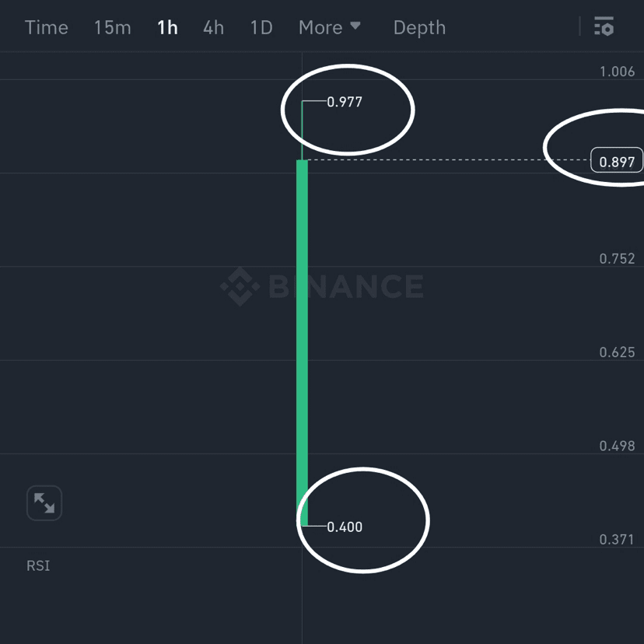Click the circled low price region
This screenshot has width=644, height=644.
click(363, 520)
